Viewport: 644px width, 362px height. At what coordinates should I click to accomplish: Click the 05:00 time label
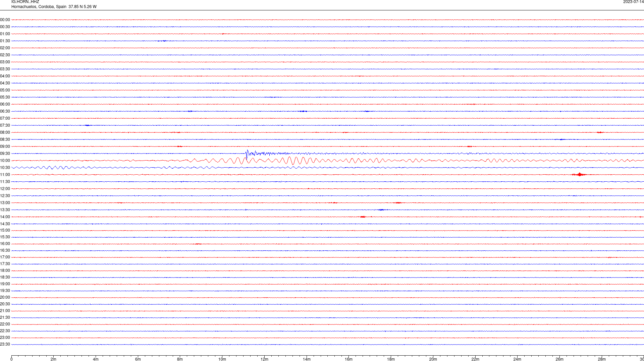pos(5,90)
